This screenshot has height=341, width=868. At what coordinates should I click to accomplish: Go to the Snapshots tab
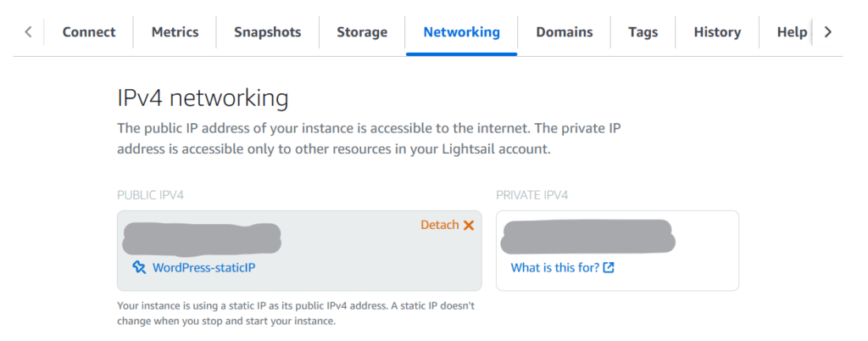click(x=268, y=32)
